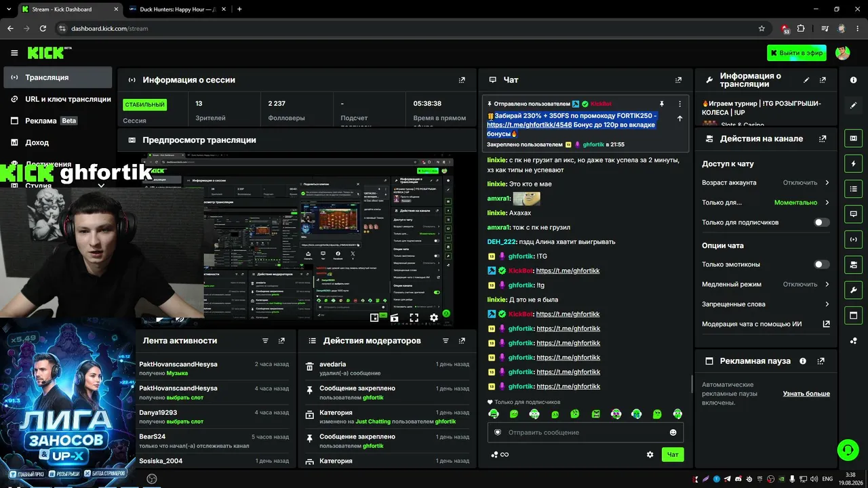Click the Выйти в эфир button

pos(797,53)
